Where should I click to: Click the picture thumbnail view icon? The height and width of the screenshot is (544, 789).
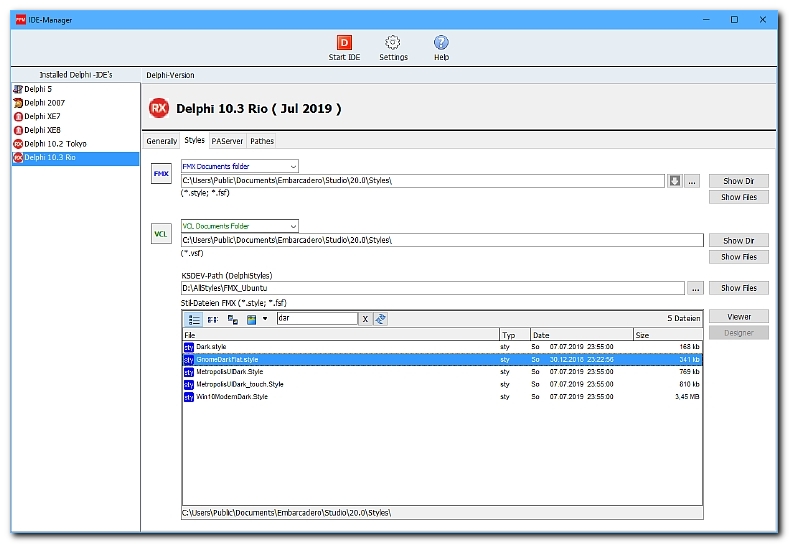(x=252, y=319)
